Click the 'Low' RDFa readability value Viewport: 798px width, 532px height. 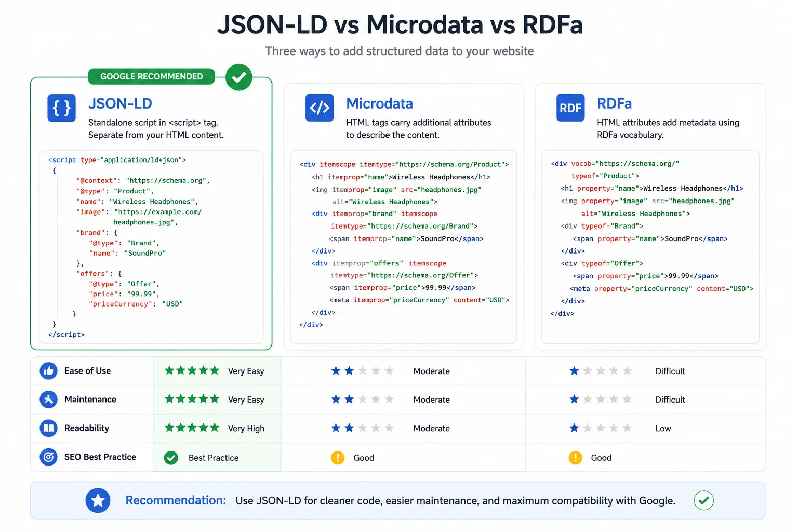(x=663, y=429)
